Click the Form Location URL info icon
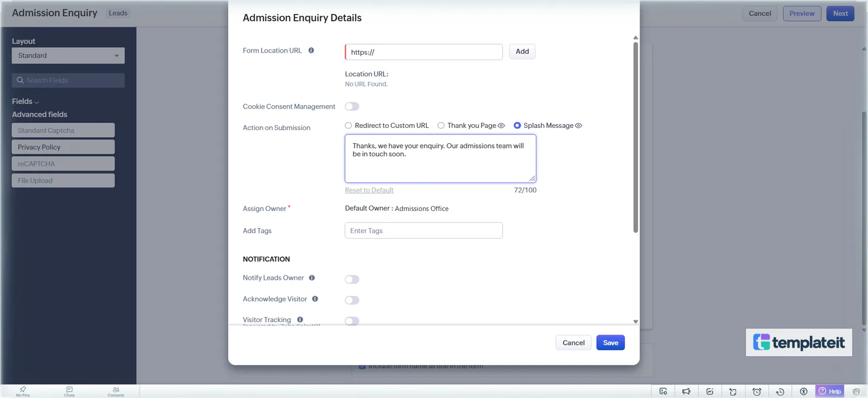The width and height of the screenshot is (868, 398). click(311, 50)
